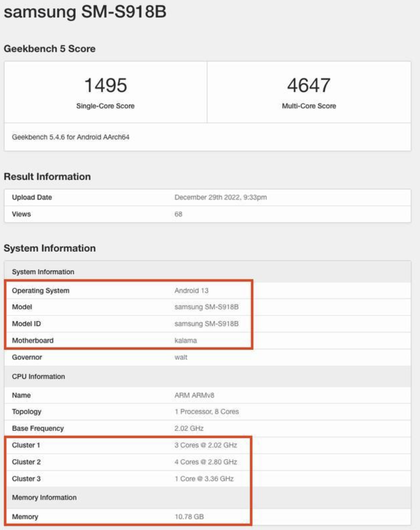420x530 pixels.
Task: Click the Upload Date label
Action: tap(32, 197)
